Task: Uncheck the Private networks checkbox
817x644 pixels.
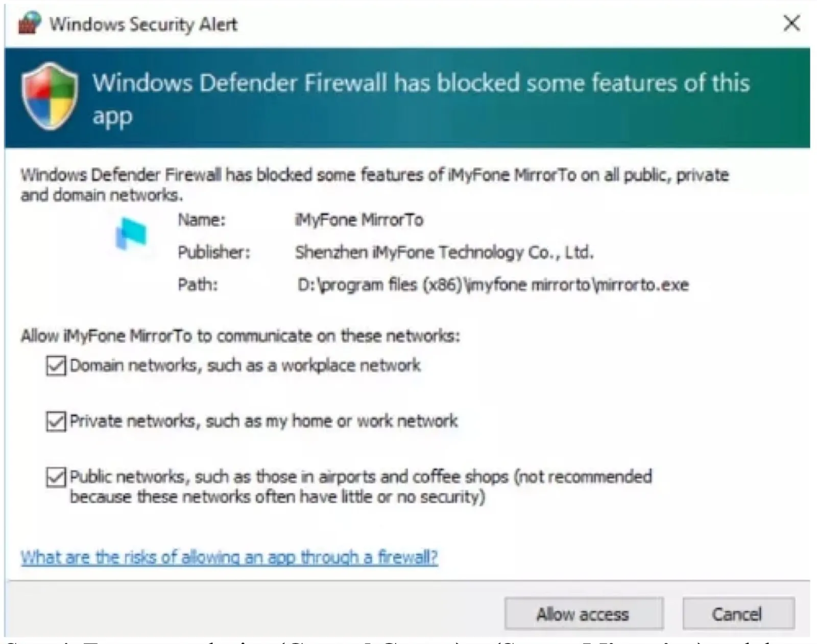Action: pos(56,422)
